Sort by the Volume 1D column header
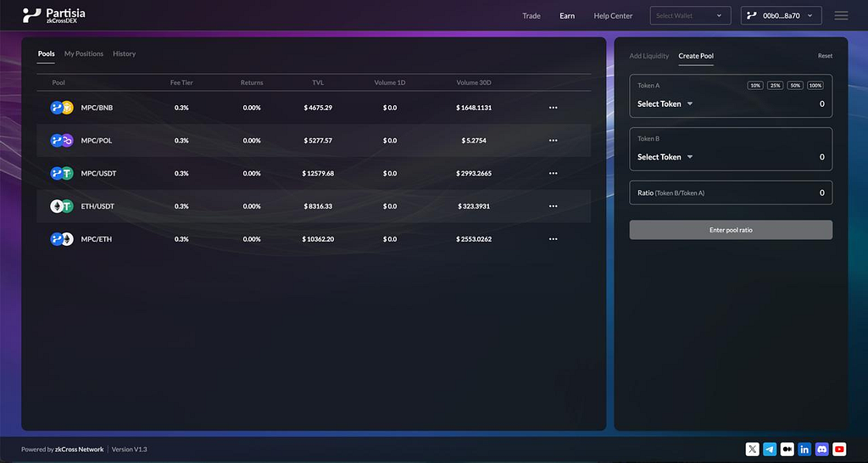The width and height of the screenshot is (868, 463). pos(390,82)
